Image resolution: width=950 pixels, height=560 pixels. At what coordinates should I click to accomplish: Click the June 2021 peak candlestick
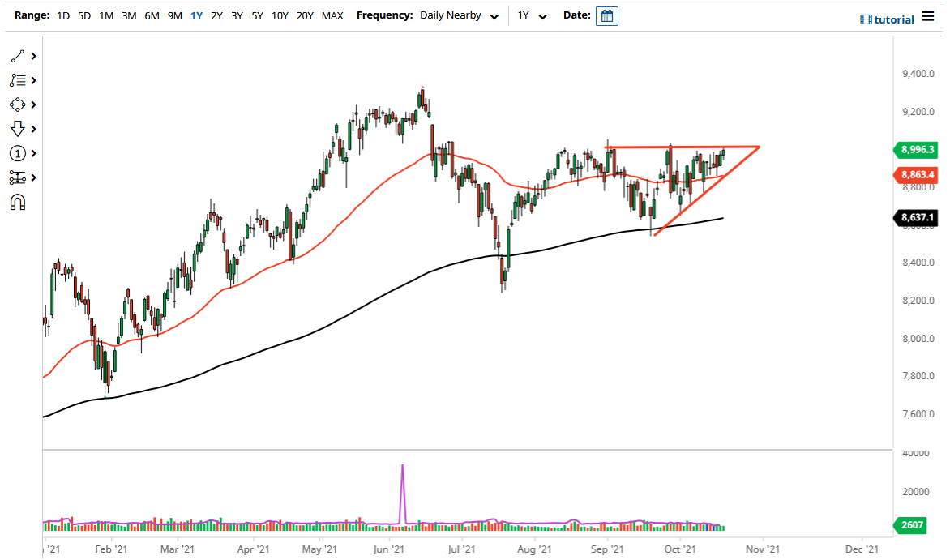click(422, 100)
